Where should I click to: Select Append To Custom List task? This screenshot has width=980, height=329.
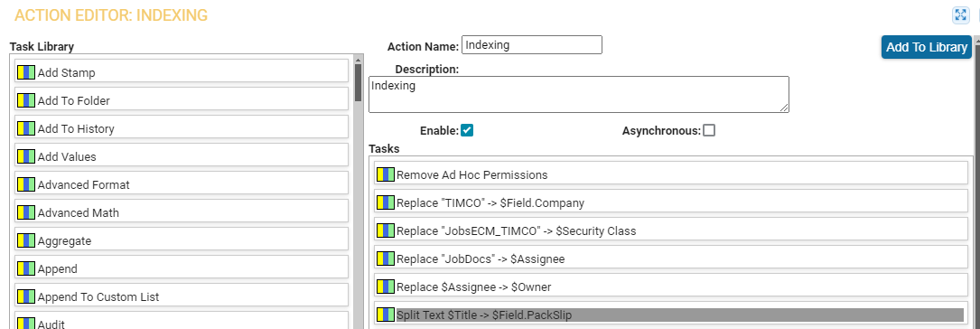click(182, 296)
